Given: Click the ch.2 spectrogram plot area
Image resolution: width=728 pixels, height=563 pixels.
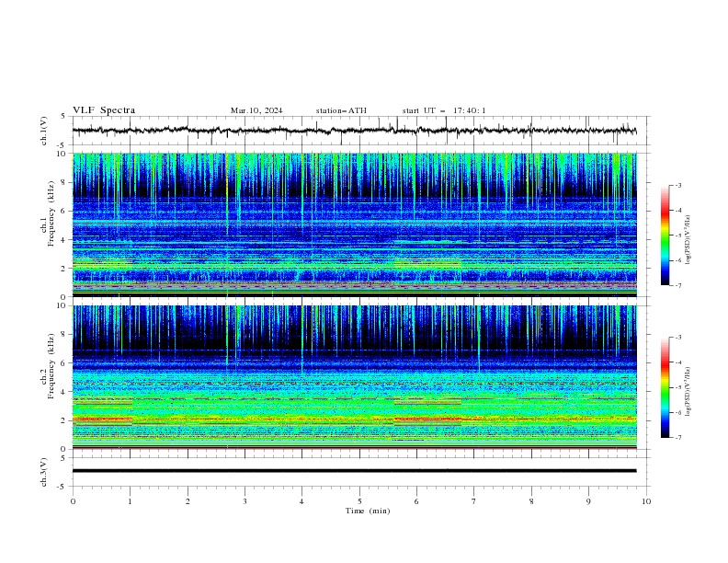Looking at the screenshot, I should [354, 377].
